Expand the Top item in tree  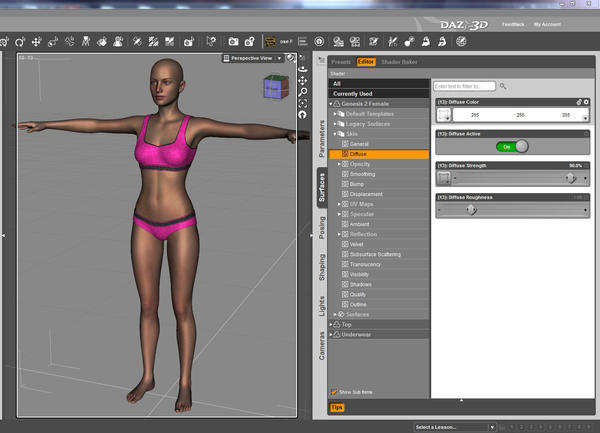331,324
